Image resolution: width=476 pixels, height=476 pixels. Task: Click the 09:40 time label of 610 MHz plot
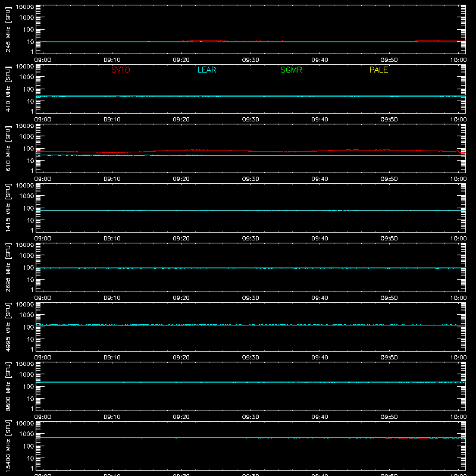pyautogui.click(x=320, y=179)
